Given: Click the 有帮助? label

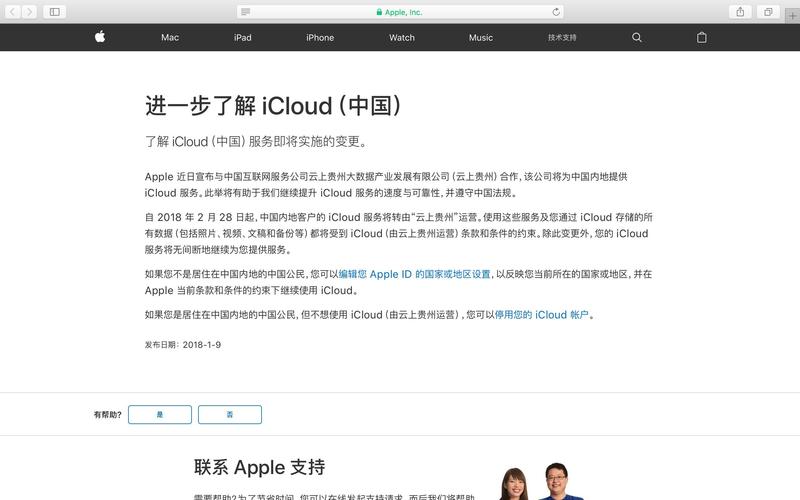Looking at the screenshot, I should point(108,415).
